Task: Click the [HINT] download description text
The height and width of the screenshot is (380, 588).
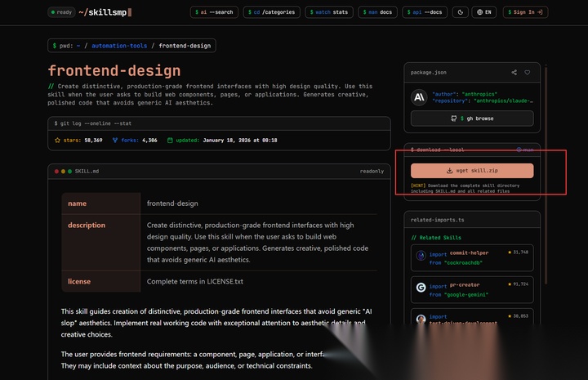Action: [465, 188]
